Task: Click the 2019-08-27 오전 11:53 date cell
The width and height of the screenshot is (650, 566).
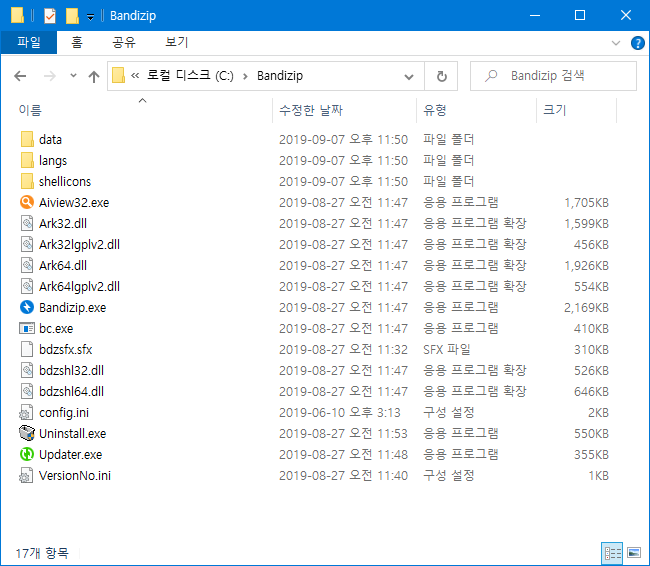Action: [x=343, y=434]
